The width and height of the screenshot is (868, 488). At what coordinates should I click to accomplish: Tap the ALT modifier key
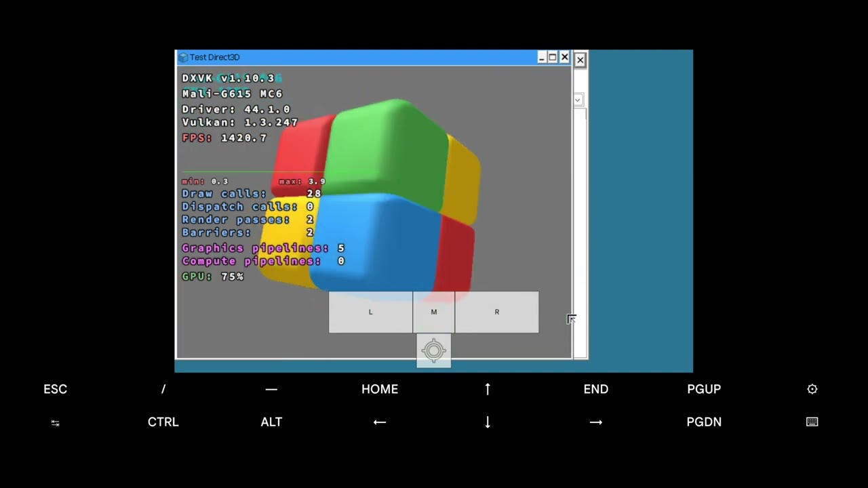click(271, 422)
